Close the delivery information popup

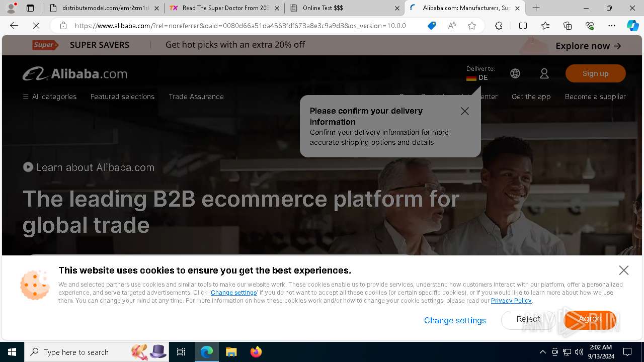(465, 111)
